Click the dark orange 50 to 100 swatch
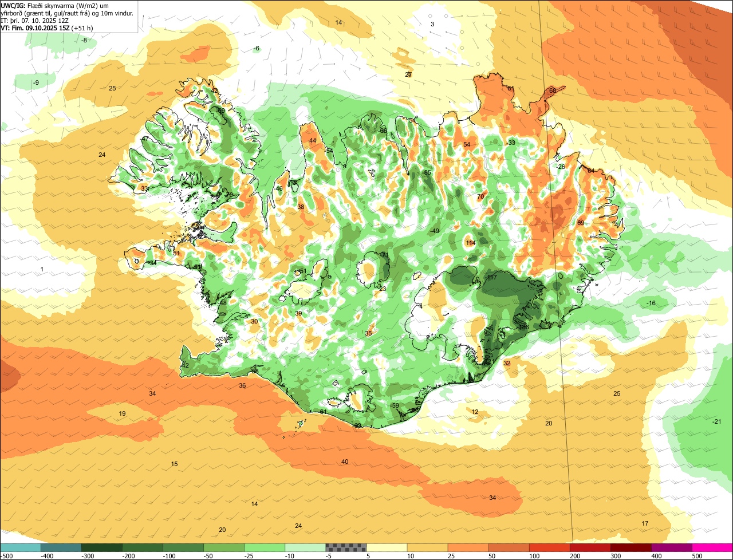The height and width of the screenshot is (560, 733). point(508,547)
